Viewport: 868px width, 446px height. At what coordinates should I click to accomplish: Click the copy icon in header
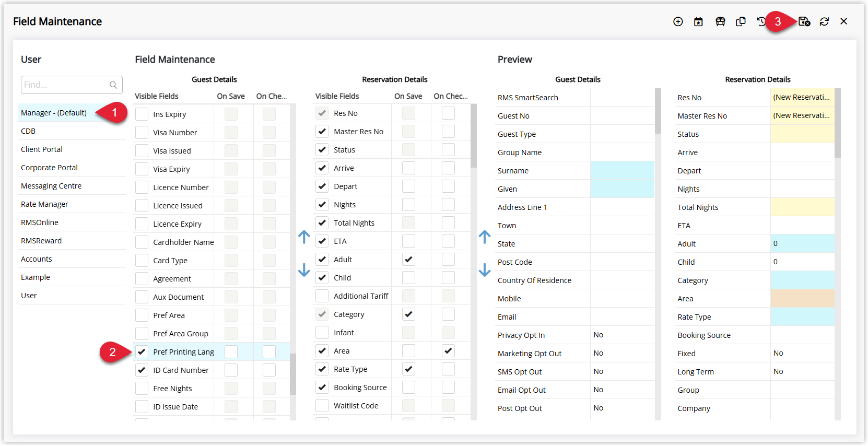click(x=741, y=21)
